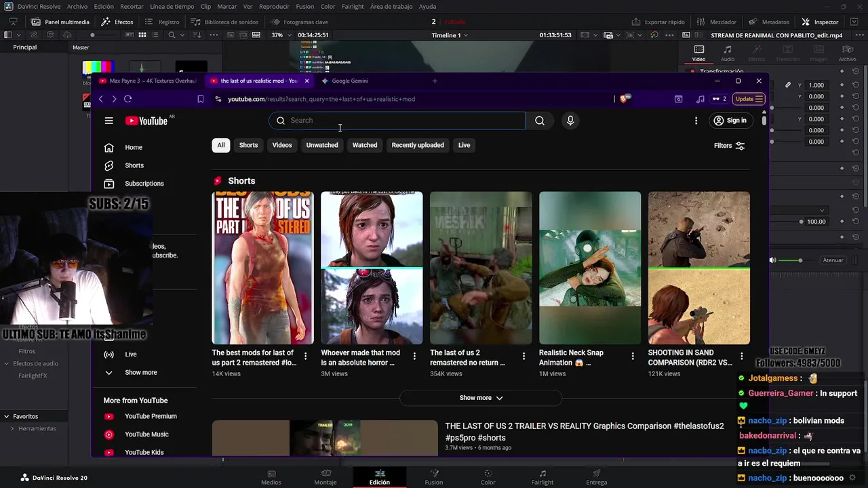Image resolution: width=868 pixels, height=488 pixels.
Task: Go forward in the browser
Action: [114, 99]
